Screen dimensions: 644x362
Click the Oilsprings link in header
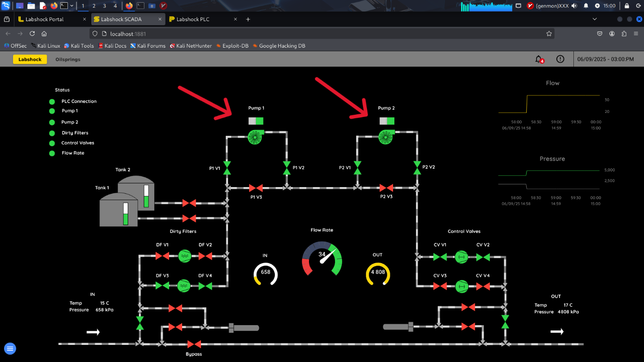68,59
